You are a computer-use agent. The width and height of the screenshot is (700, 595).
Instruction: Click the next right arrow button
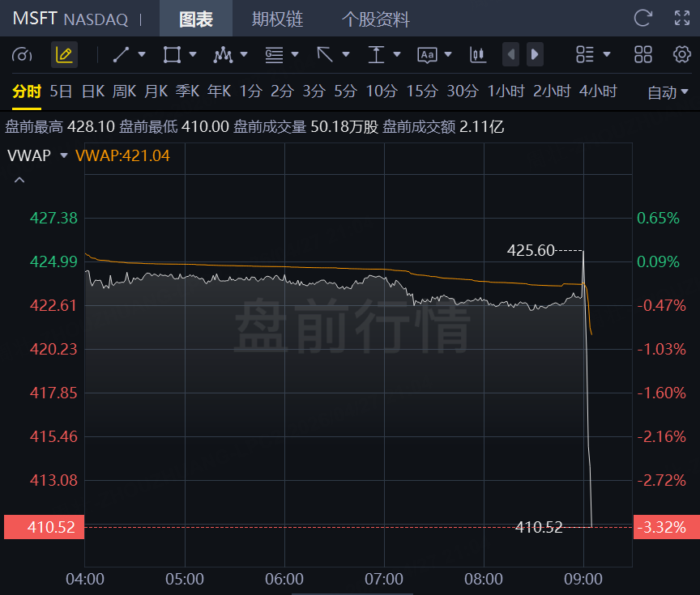(535, 54)
